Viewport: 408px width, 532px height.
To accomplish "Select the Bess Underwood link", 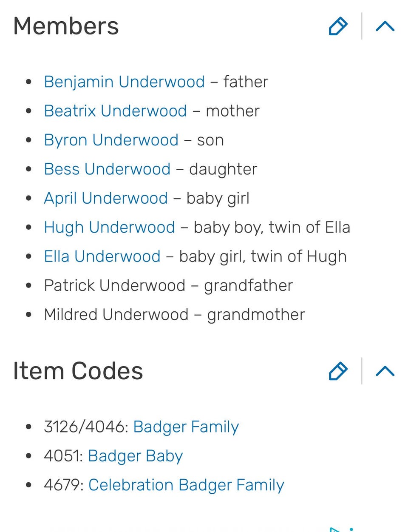I will 107,169.
